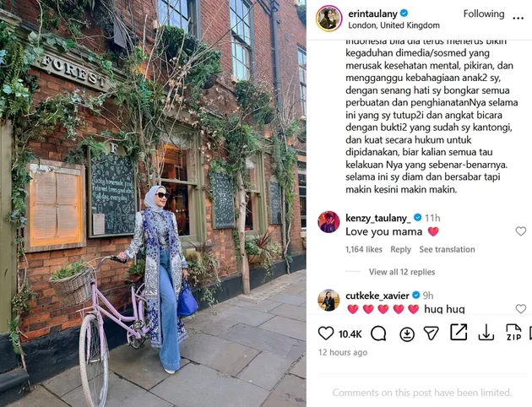Toggle the Following button

tap(484, 14)
